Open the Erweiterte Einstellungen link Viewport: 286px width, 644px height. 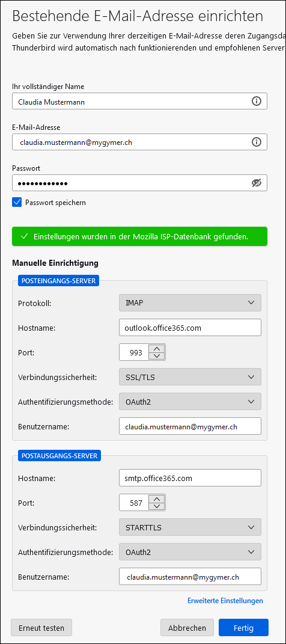(x=225, y=601)
